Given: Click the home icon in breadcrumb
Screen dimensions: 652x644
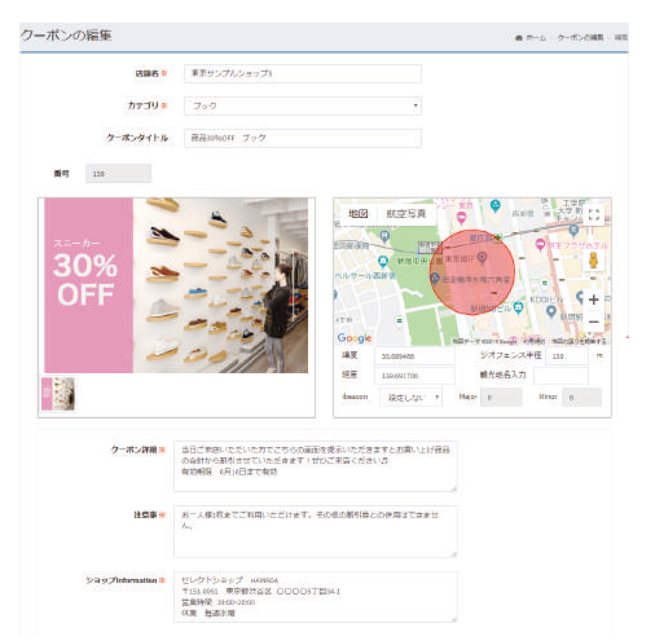Looking at the screenshot, I should pyautogui.click(x=519, y=38).
